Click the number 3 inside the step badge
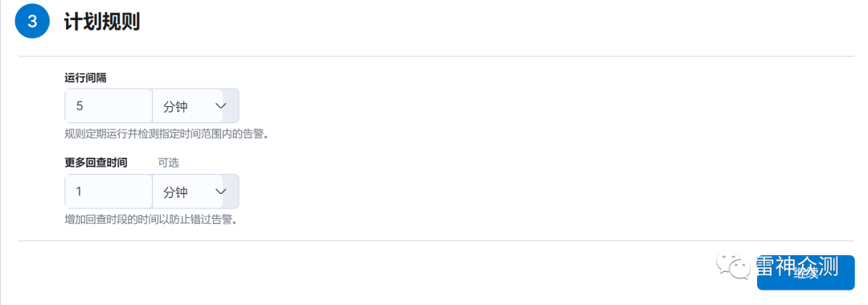This screenshot has width=868, height=305. [33, 21]
